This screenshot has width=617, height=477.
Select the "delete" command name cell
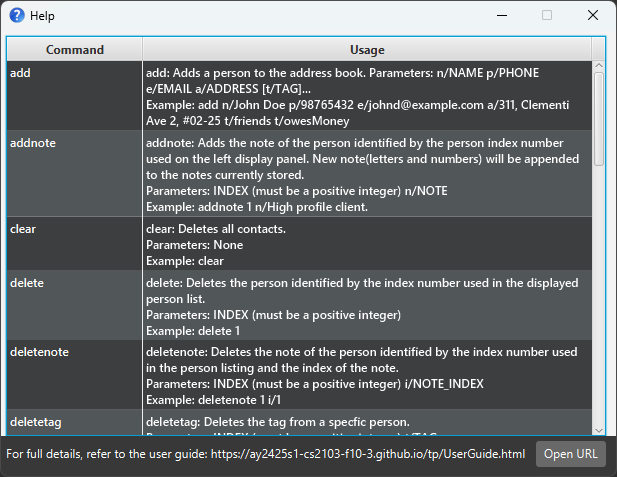click(74, 305)
